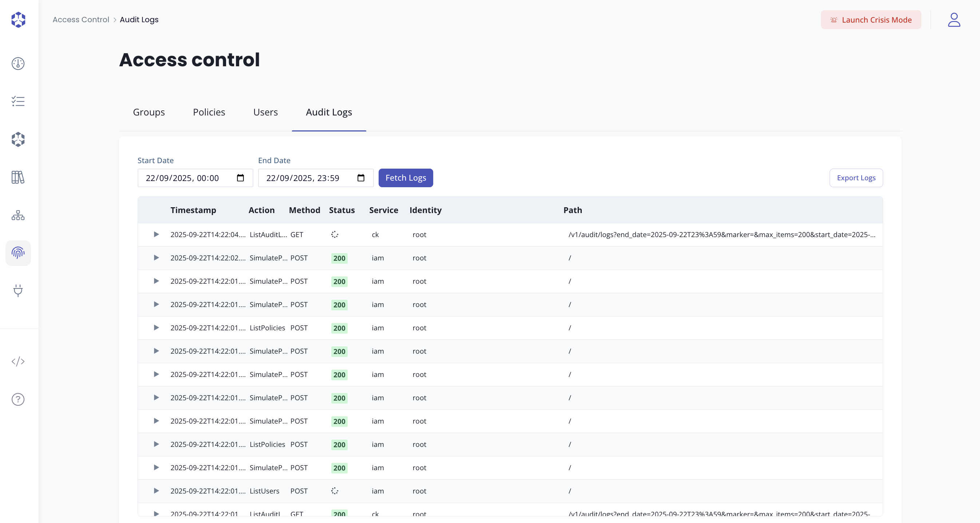The width and height of the screenshot is (980, 523).
Task: Expand the ListUsers POST log row
Action: pyautogui.click(x=156, y=491)
